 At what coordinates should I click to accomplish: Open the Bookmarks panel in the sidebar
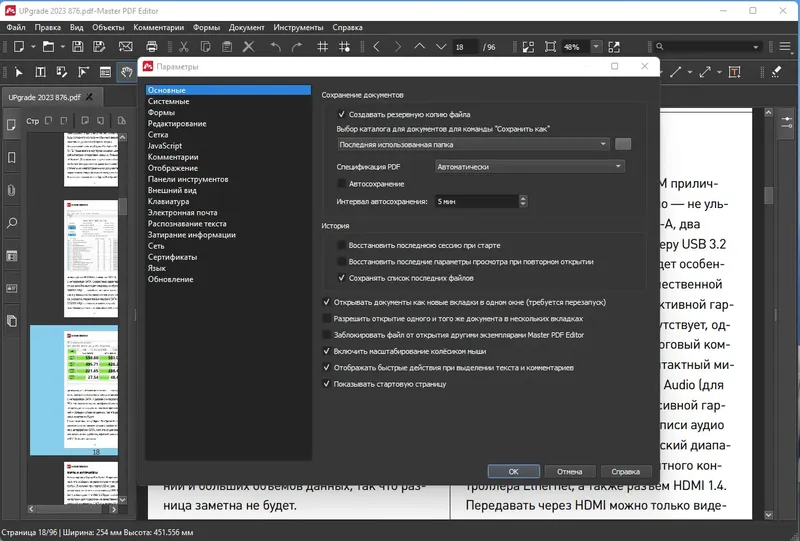12,158
